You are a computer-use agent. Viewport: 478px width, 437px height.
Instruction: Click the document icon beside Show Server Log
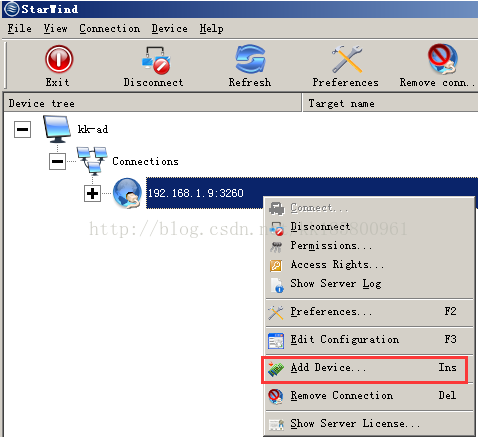coord(277,285)
